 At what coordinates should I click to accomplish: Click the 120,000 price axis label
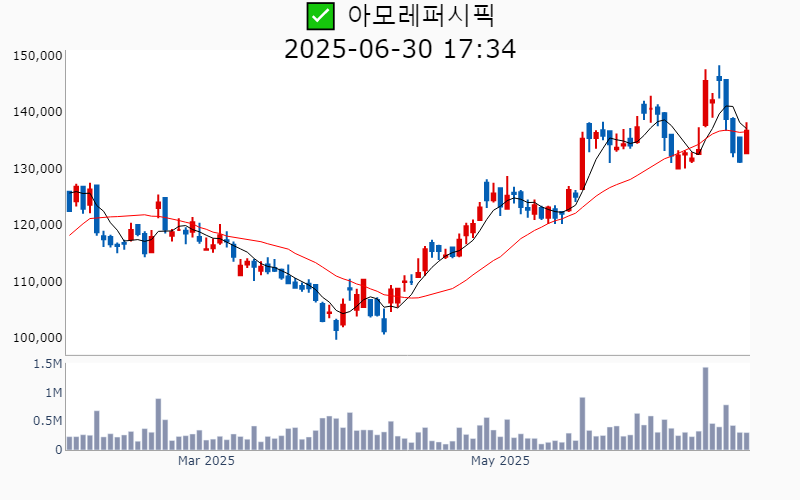[x=38, y=224]
